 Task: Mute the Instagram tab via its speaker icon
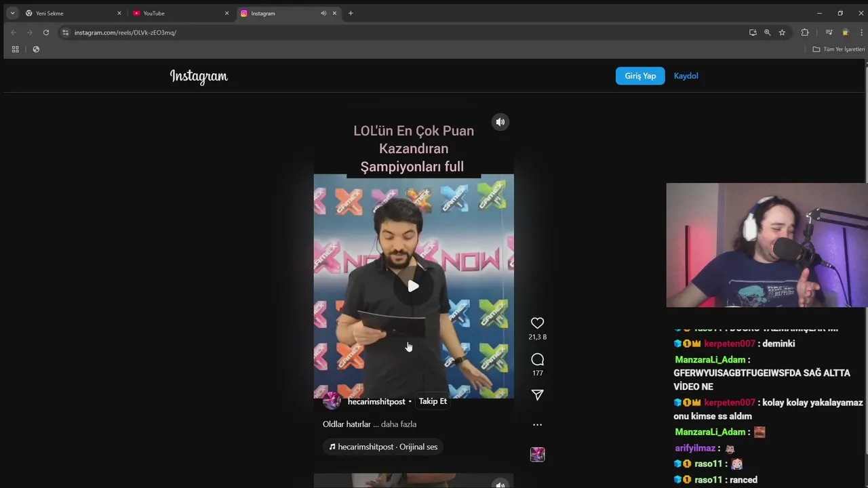[323, 13]
